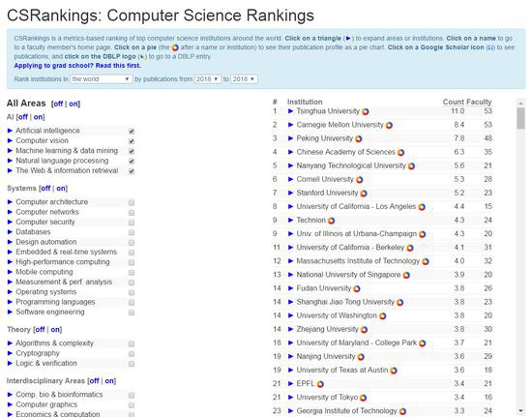Turn all Systems areas on

(61, 189)
